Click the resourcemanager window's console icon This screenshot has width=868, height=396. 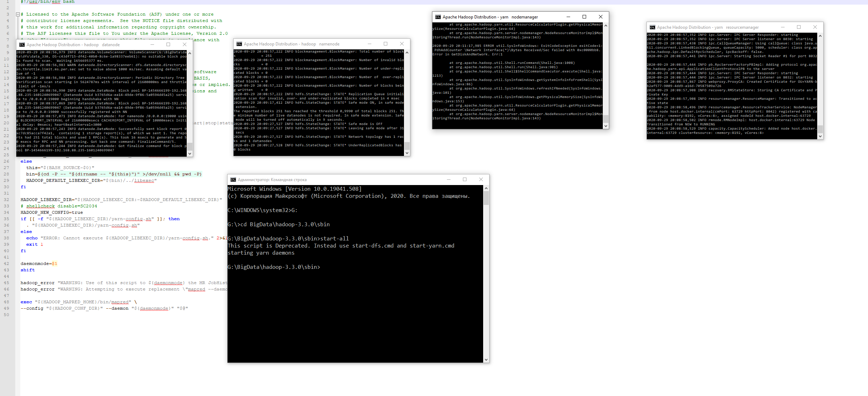click(x=653, y=27)
